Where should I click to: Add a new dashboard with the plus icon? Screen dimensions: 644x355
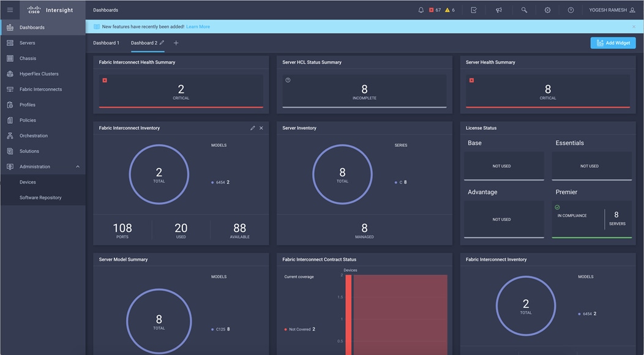coord(176,43)
